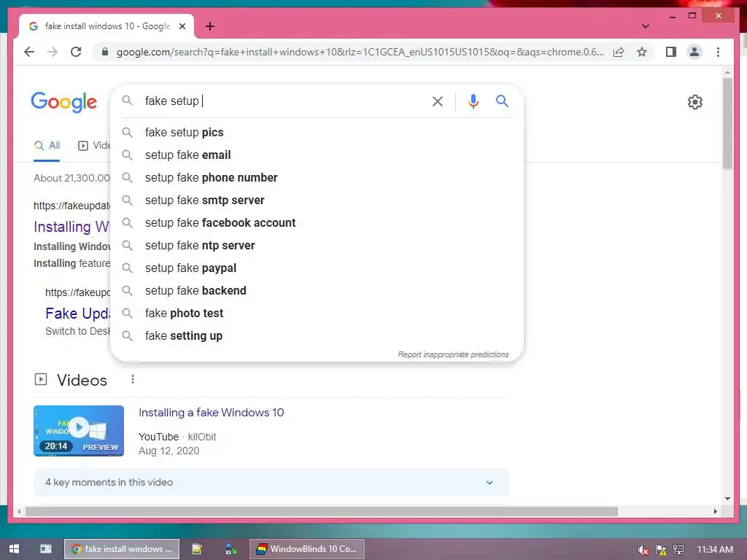
Task: Switch to the Chrome taskbar button
Action: coord(122,549)
